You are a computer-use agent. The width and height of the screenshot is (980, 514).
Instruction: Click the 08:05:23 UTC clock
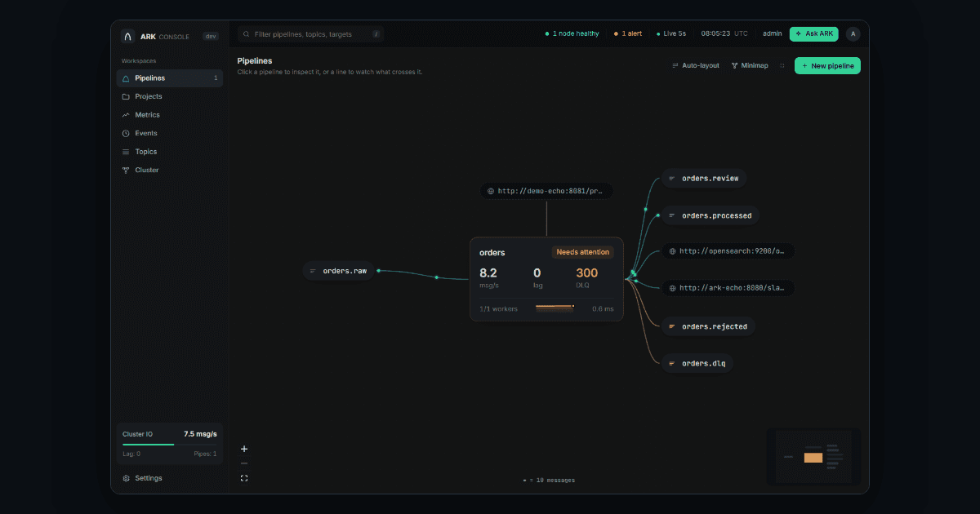click(x=724, y=33)
